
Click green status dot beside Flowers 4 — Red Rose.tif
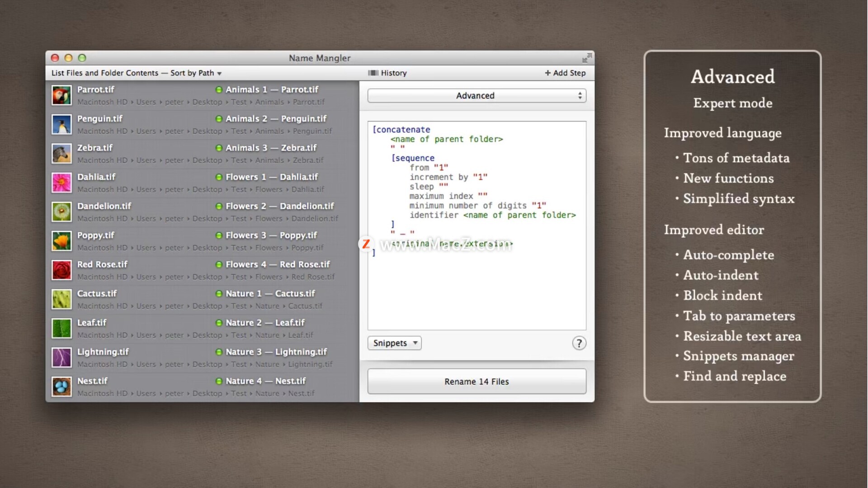point(219,264)
